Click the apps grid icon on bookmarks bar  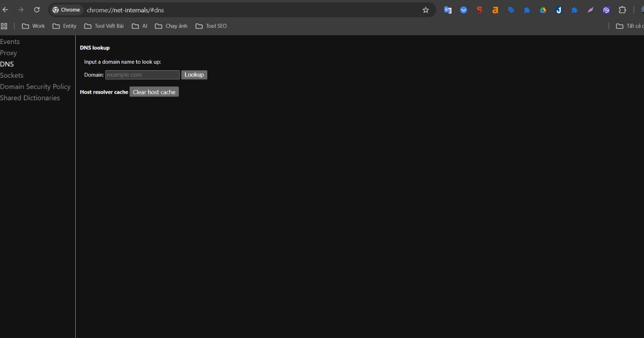4,26
